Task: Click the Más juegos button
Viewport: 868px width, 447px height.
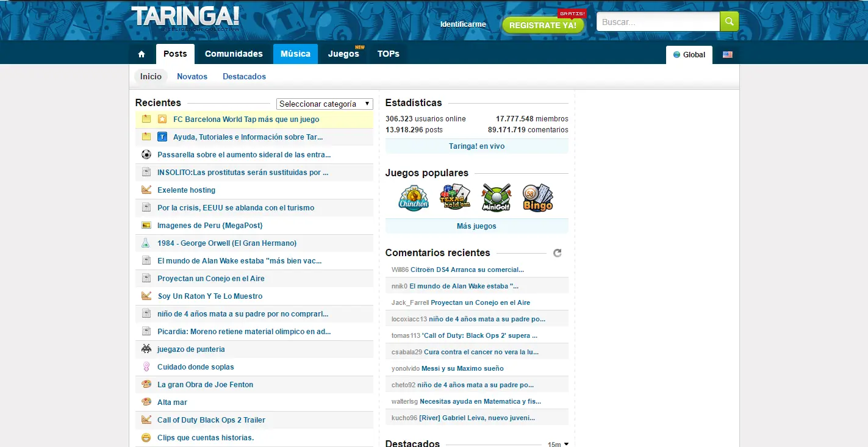Action: coord(477,226)
